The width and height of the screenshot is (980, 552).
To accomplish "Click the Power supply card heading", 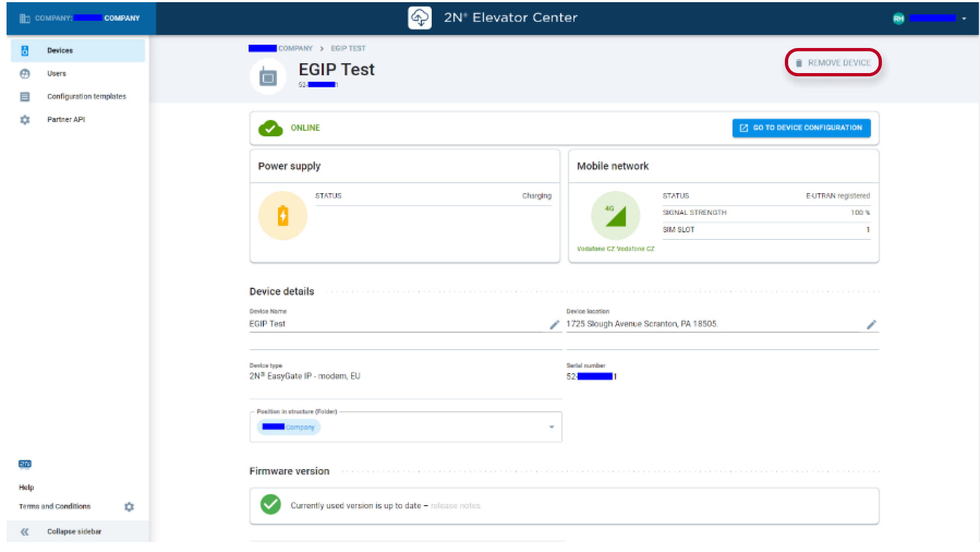I will point(289,166).
